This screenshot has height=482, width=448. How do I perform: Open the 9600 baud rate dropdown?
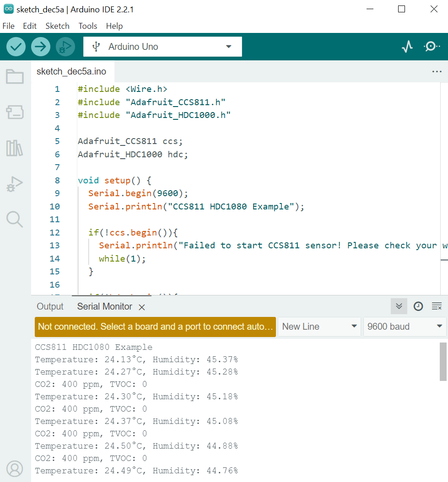coord(405,327)
